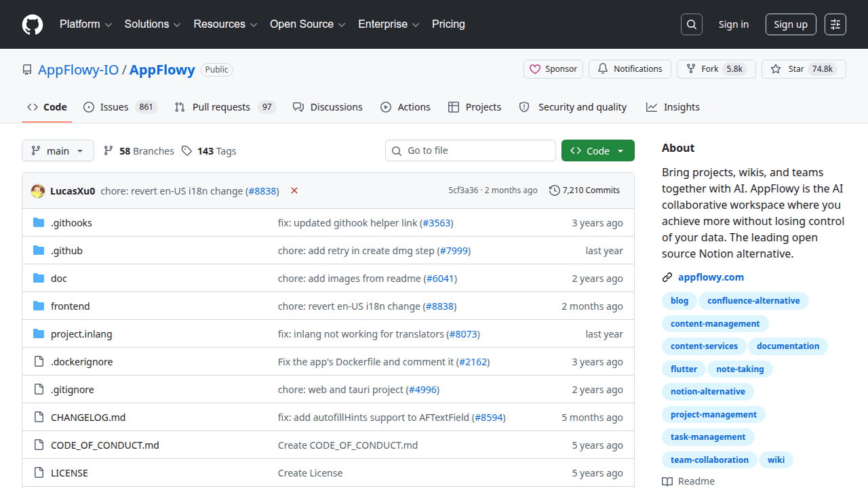Click LucasXu0 avatar image

click(38, 190)
